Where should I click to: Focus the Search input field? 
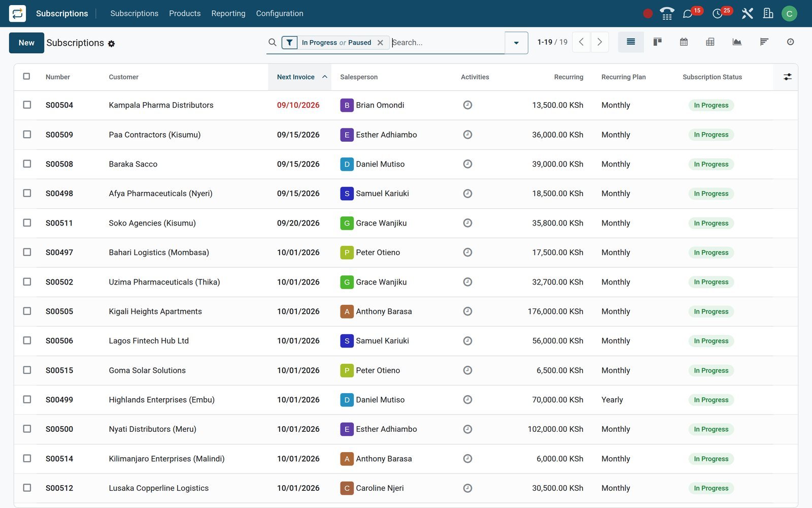pos(447,43)
